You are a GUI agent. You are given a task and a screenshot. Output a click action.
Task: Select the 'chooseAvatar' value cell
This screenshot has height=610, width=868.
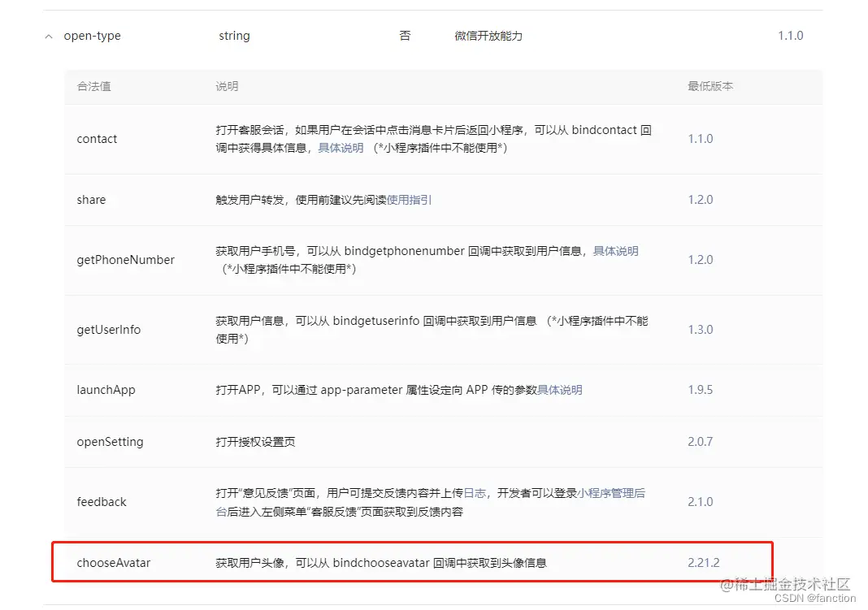114,563
